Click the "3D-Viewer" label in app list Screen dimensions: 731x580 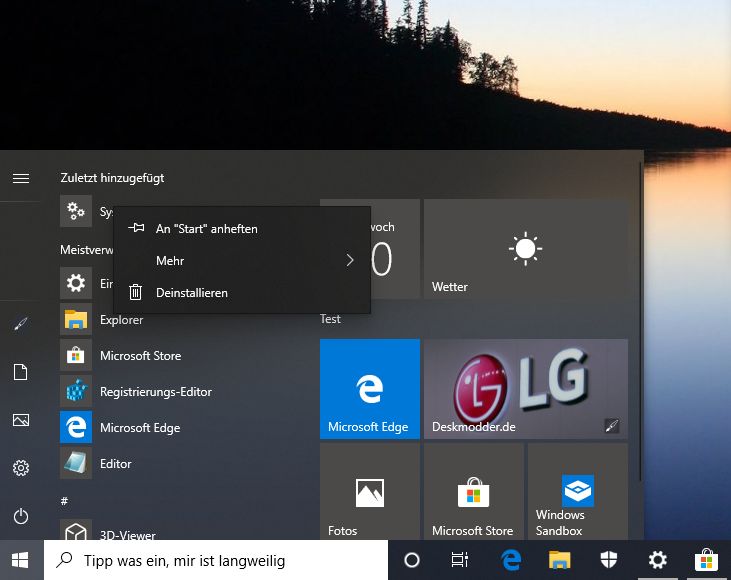pyautogui.click(x=128, y=535)
